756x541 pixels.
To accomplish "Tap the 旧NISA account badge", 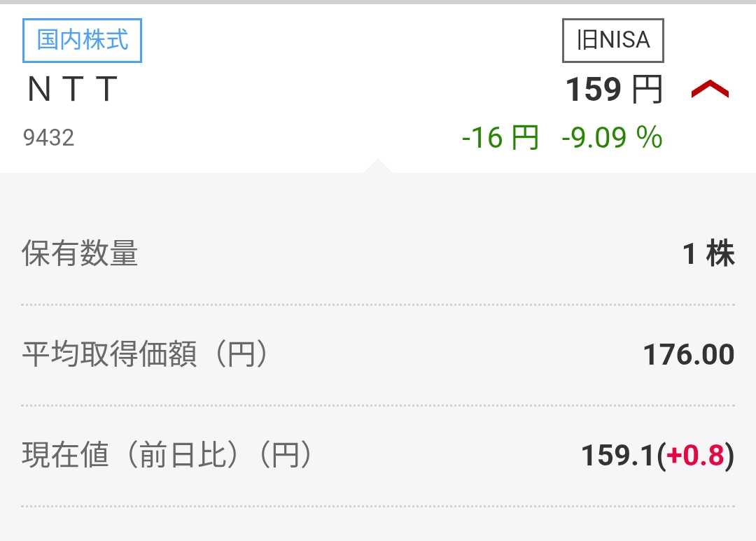I will (x=613, y=41).
